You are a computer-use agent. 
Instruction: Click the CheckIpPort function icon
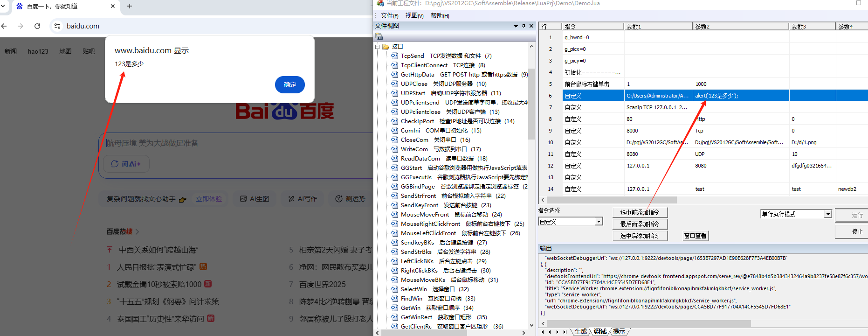[394, 121]
